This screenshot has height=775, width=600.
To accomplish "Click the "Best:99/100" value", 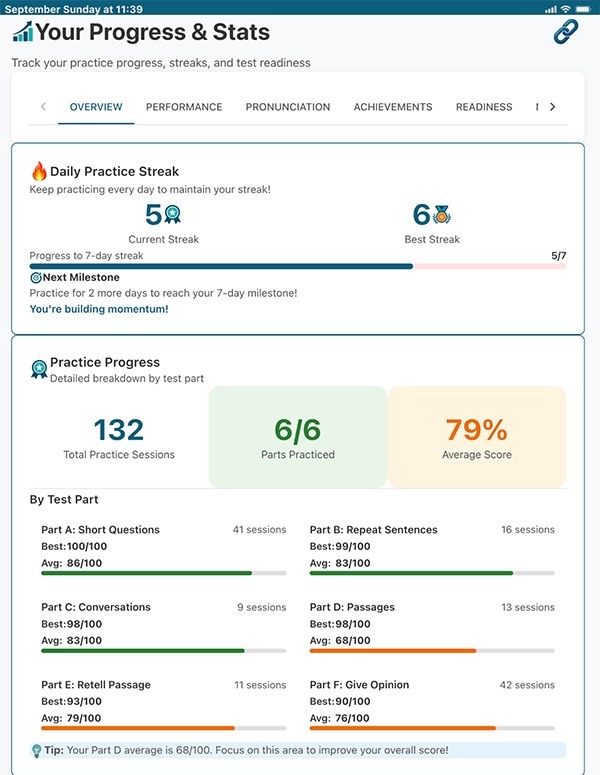I will (340, 546).
